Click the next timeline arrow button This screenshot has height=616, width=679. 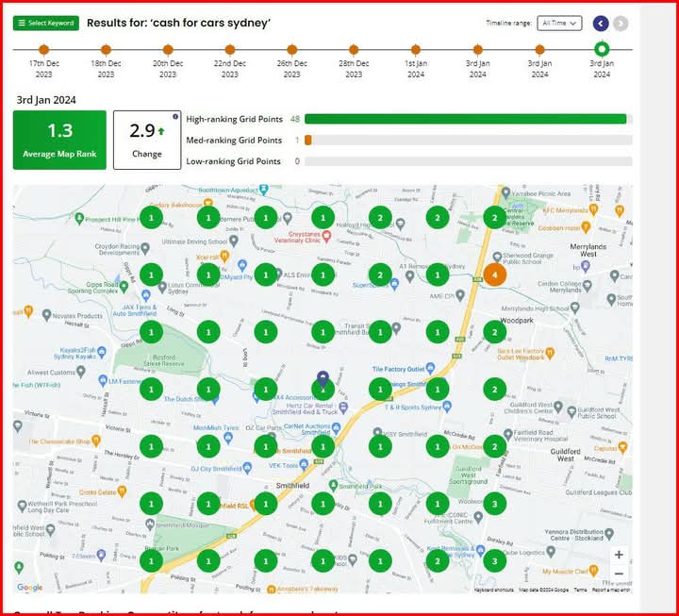pos(621,24)
